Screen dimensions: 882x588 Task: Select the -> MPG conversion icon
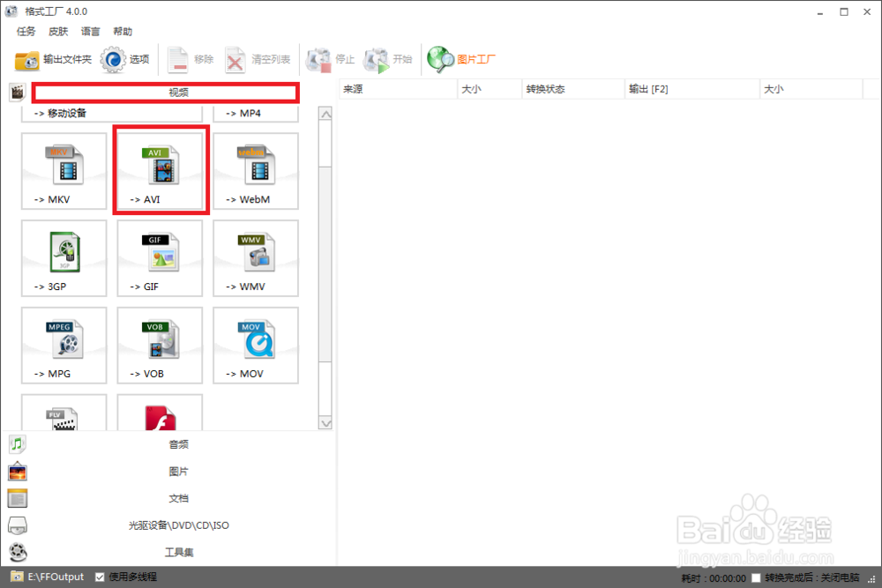(64, 346)
